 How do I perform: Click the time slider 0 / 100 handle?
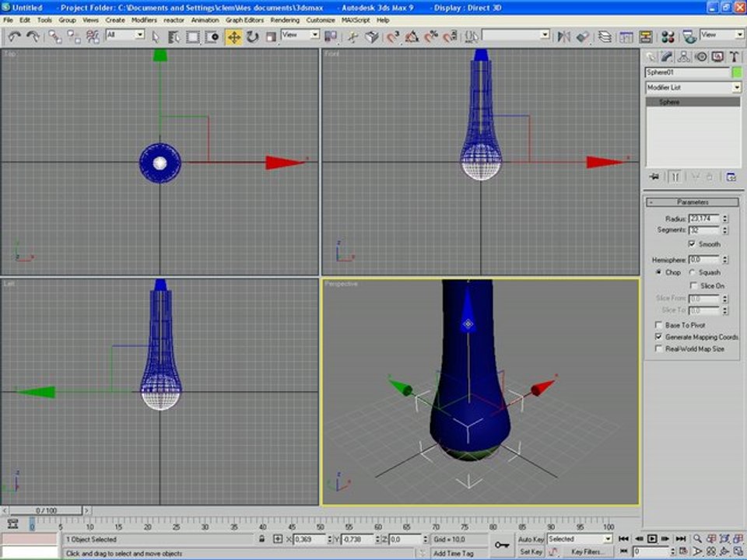[x=46, y=510]
